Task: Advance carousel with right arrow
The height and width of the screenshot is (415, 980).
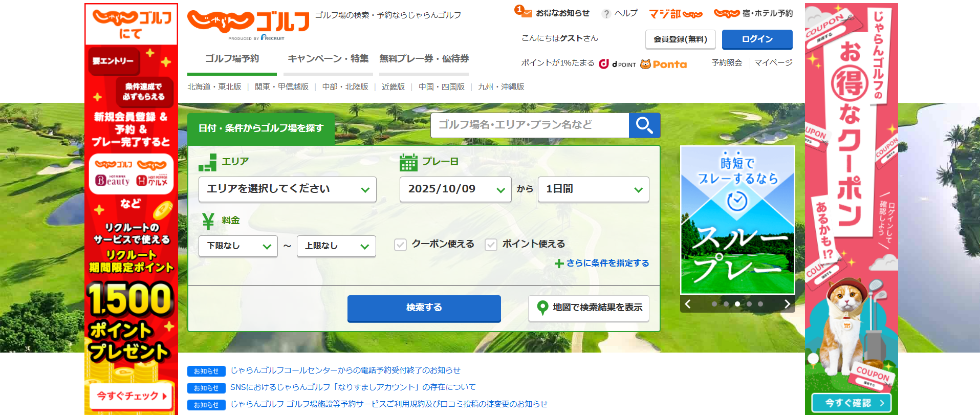Action: click(787, 304)
